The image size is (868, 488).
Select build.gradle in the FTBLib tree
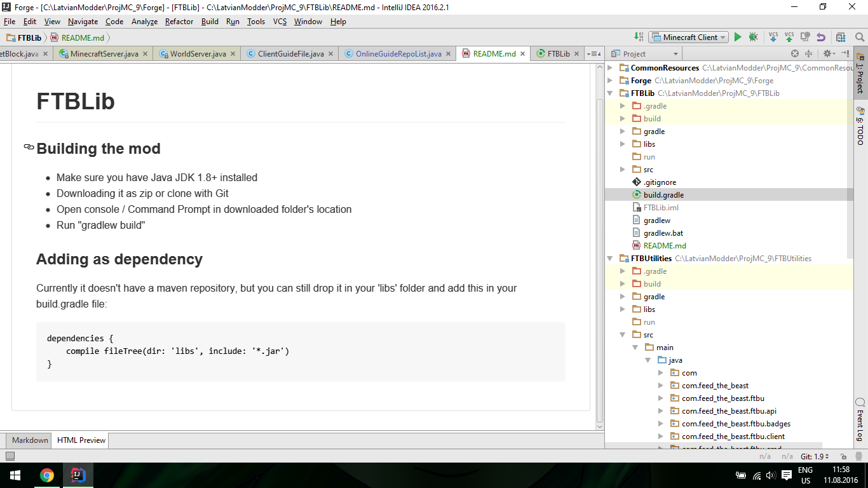coord(663,195)
